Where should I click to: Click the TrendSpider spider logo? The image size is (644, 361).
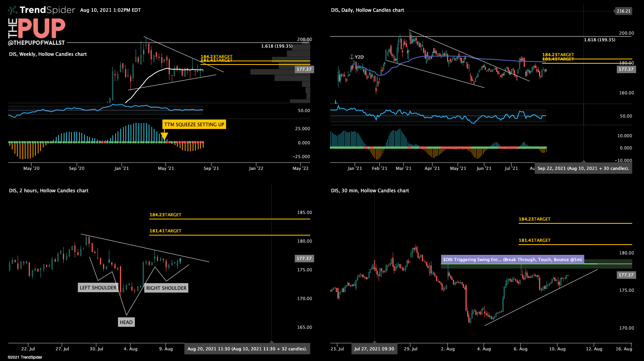tap(13, 10)
